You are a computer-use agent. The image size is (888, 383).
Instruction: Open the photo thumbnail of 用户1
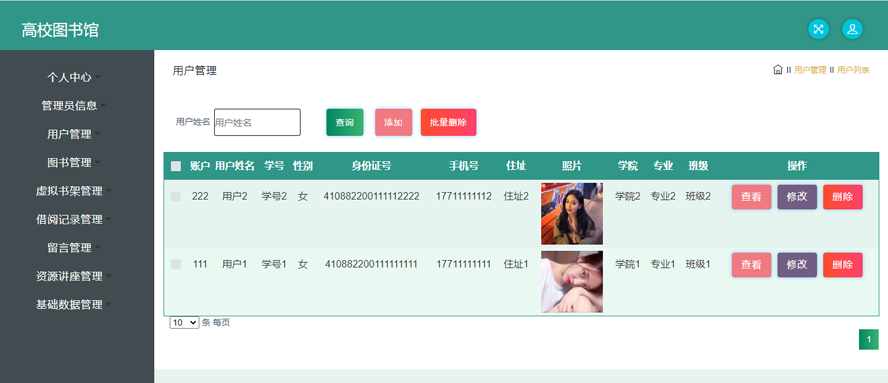pyautogui.click(x=571, y=282)
